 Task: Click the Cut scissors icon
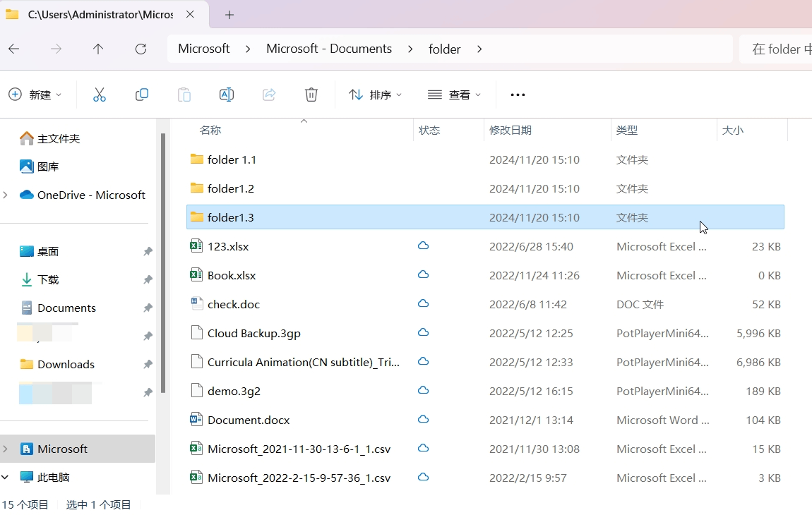coord(100,95)
